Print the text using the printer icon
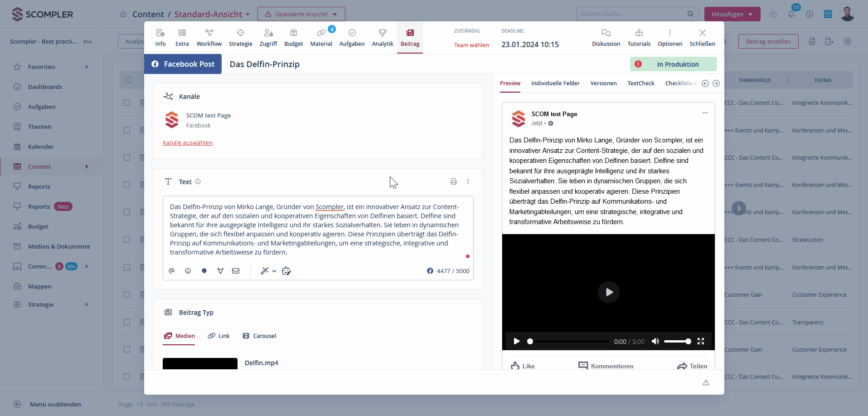 pos(453,181)
